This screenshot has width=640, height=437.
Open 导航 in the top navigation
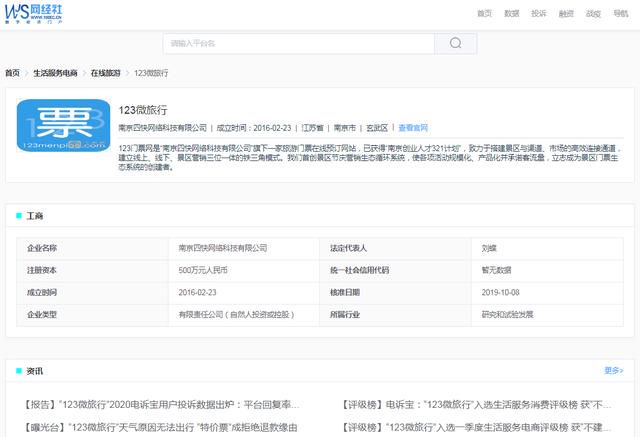pyautogui.click(x=621, y=13)
